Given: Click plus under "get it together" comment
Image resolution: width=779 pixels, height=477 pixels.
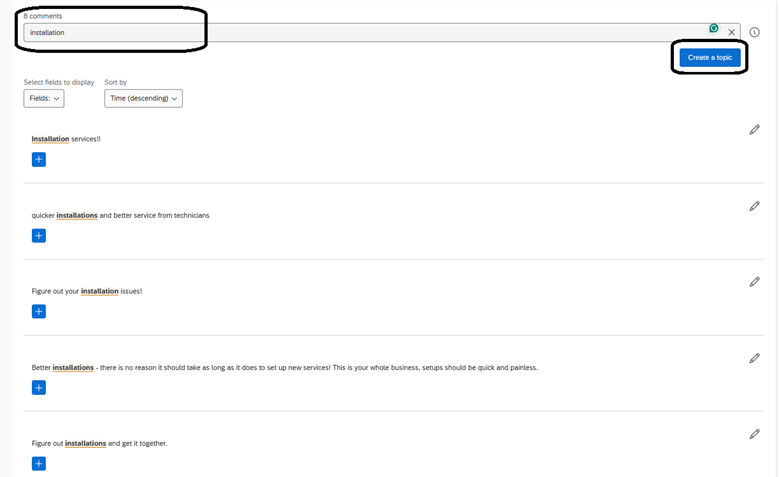Looking at the screenshot, I should [39, 464].
